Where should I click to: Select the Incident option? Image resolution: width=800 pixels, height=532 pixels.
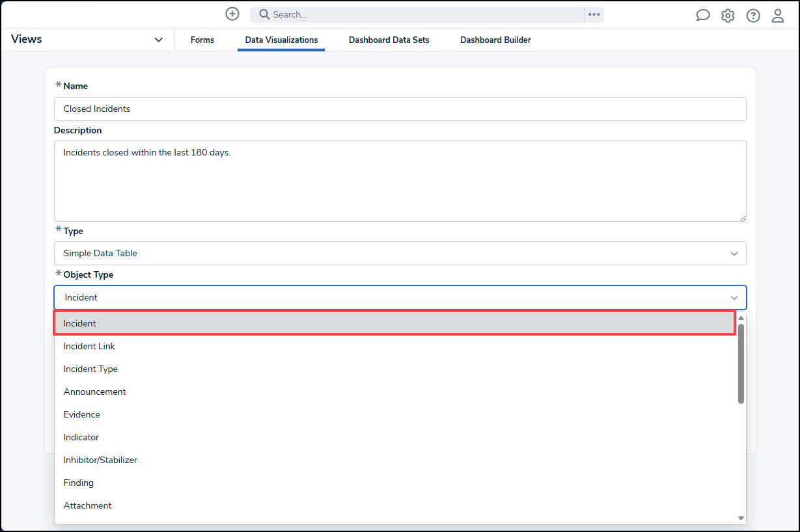[x=395, y=323]
